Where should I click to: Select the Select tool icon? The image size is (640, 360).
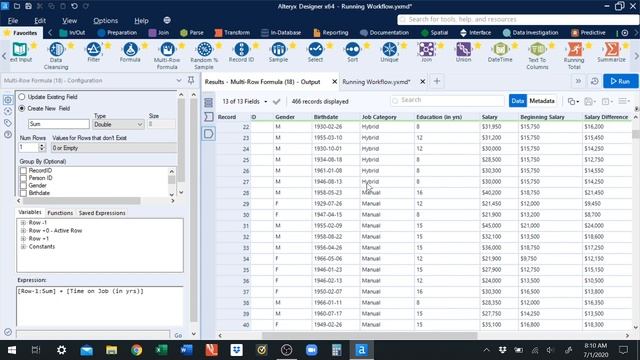point(315,49)
